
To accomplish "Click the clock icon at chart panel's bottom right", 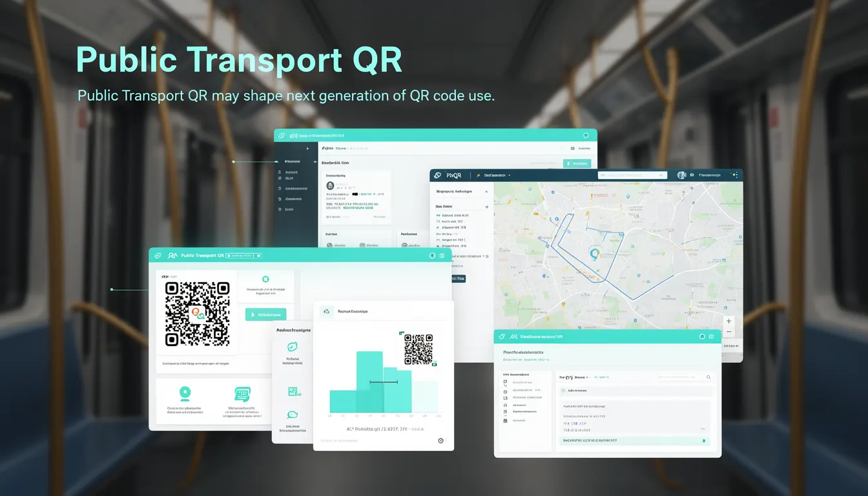I will (441, 440).
